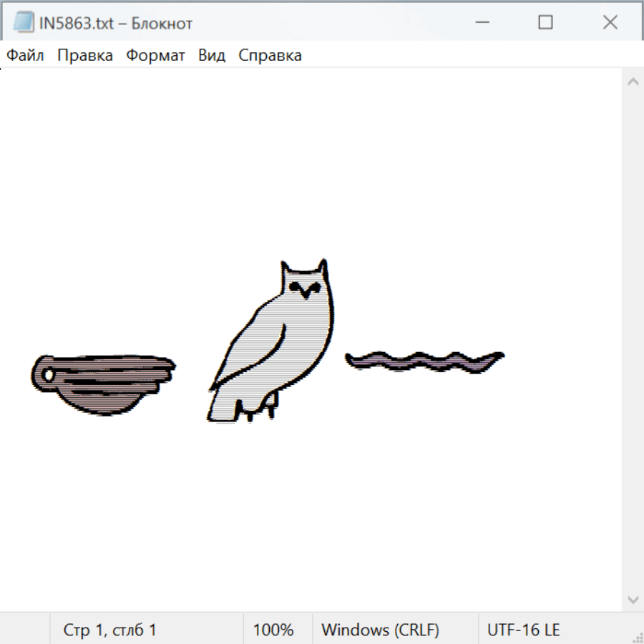The height and width of the screenshot is (644, 644).
Task: Open the Вид menu
Action: (211, 56)
